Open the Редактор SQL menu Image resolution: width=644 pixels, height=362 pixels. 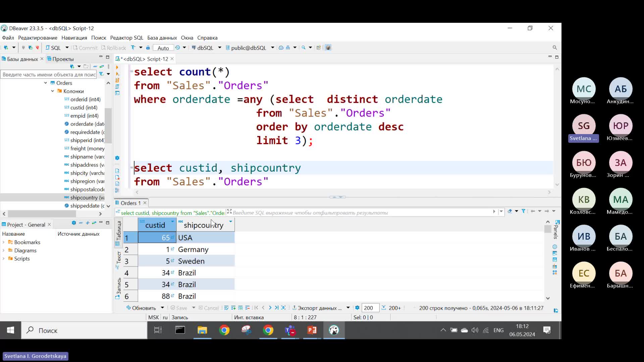tap(127, 38)
